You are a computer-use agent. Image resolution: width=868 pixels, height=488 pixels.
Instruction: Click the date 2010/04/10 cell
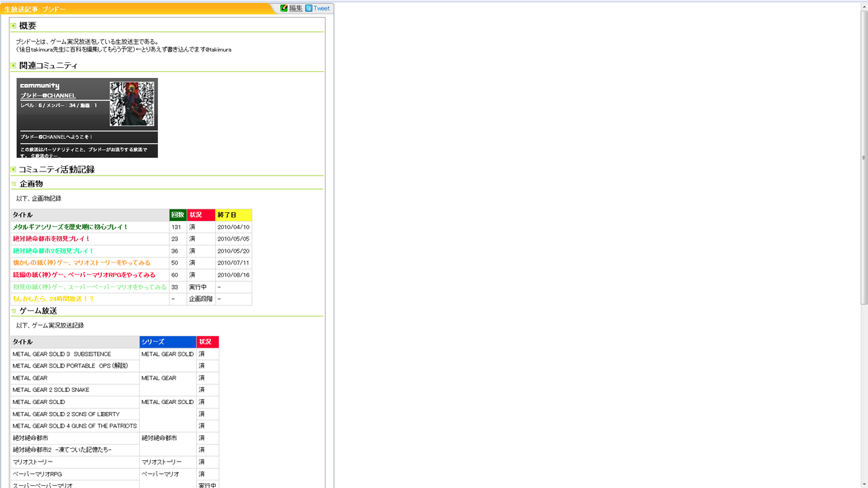tap(234, 227)
